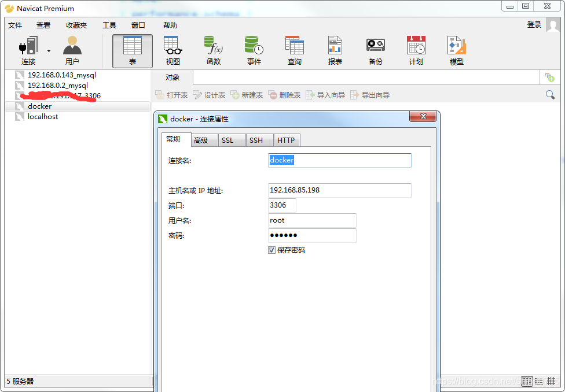
Task: Click the new object icon beside the 对象 tab bar
Action: pyautogui.click(x=549, y=77)
